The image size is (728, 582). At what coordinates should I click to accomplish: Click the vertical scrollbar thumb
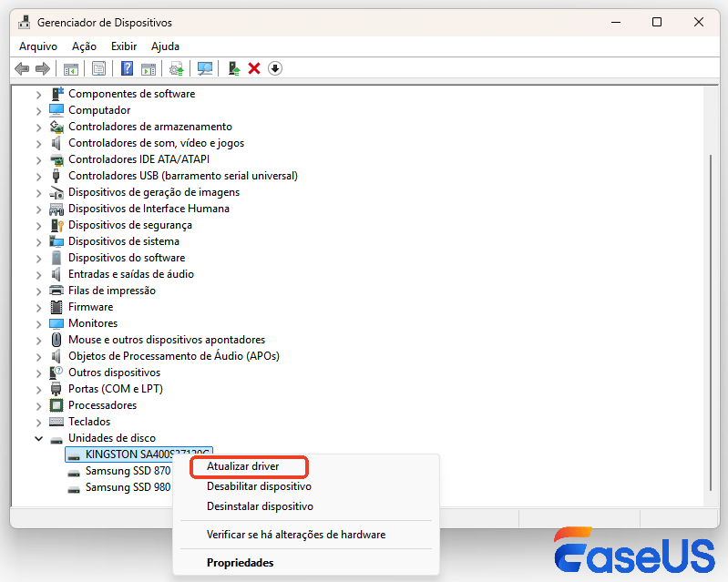pos(711,322)
